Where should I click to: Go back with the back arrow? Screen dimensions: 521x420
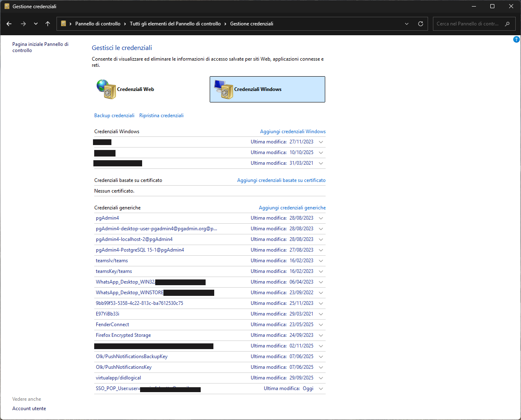click(9, 24)
